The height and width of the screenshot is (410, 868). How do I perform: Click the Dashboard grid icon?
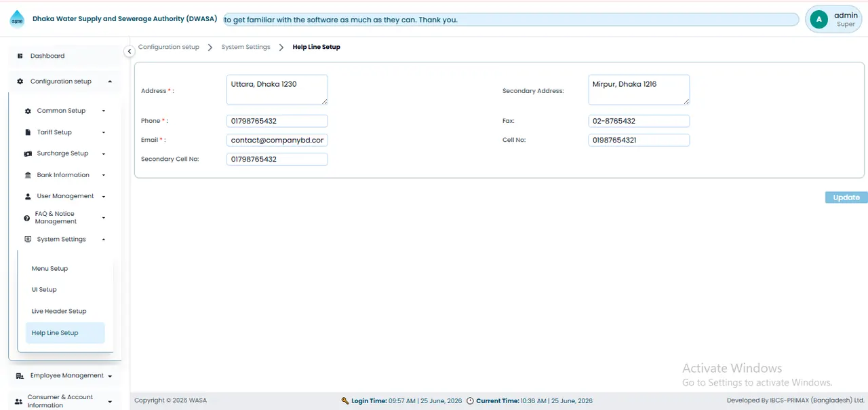(20, 56)
